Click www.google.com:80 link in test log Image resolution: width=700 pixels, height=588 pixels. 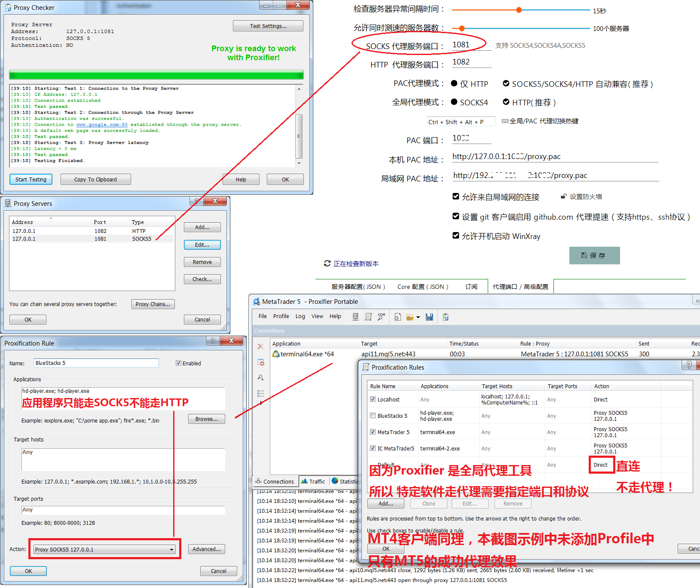(x=102, y=125)
